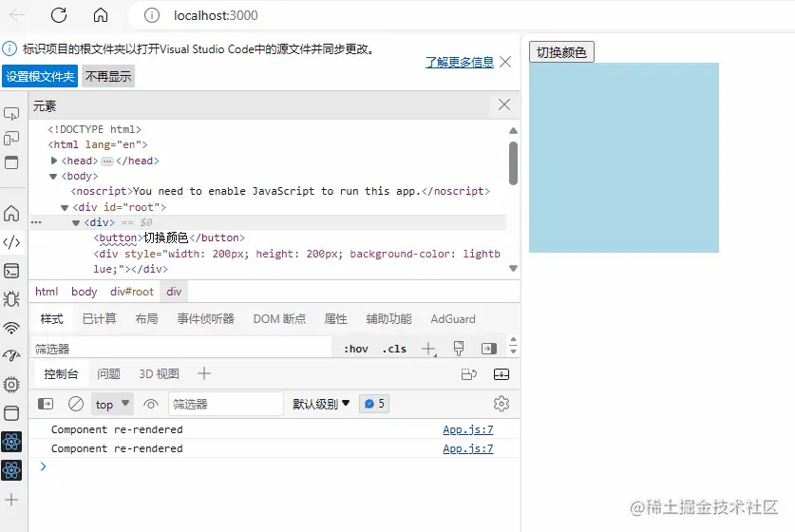Screen dimensions: 795x532
Task: Collapse the selected div node
Action: coord(76,222)
